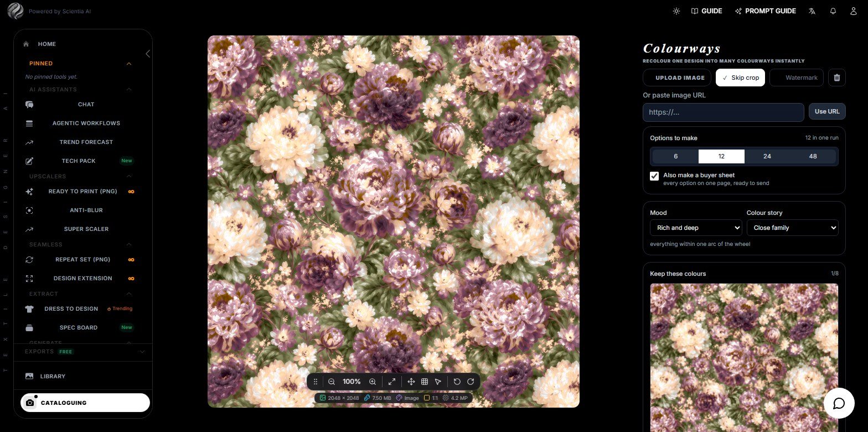The image size is (868, 432).
Task: Open the Cataloguing button
Action: [x=85, y=403]
